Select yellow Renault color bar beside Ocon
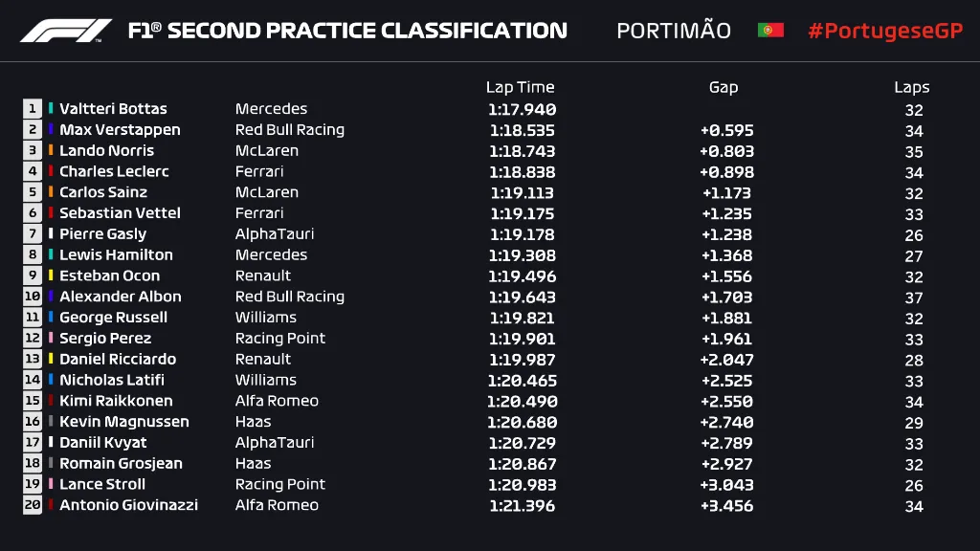This screenshot has width=980, height=551. click(x=51, y=275)
